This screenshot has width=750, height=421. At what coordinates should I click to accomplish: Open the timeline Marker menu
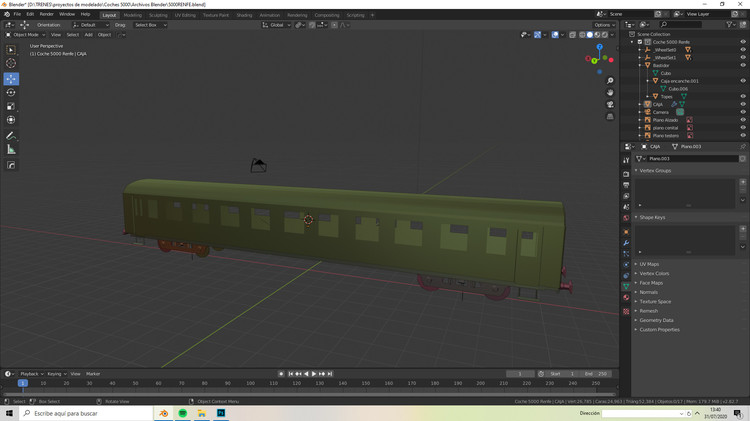tap(93, 374)
